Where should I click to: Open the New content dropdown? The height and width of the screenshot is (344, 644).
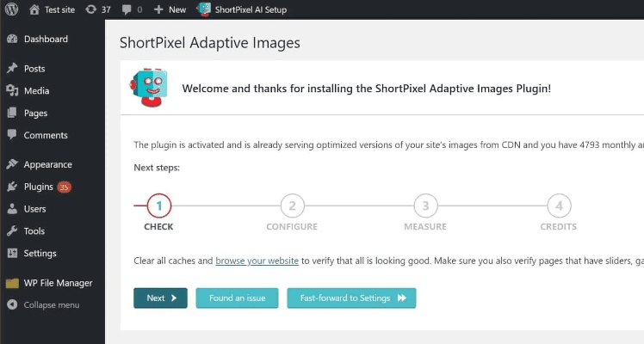pyautogui.click(x=170, y=9)
